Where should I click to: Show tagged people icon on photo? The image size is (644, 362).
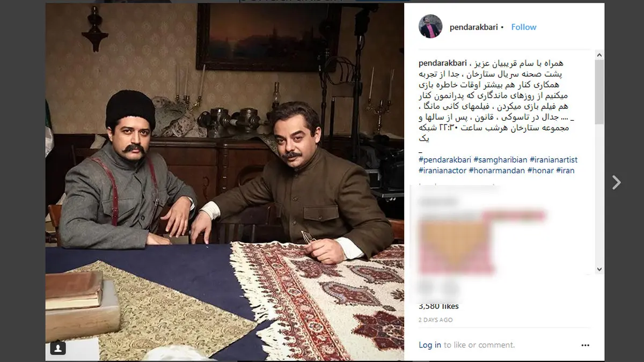pos(58,348)
